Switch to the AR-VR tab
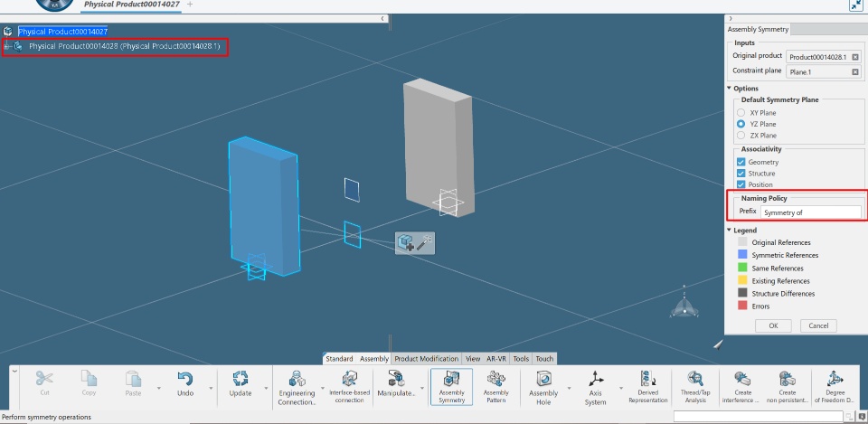 click(x=496, y=359)
